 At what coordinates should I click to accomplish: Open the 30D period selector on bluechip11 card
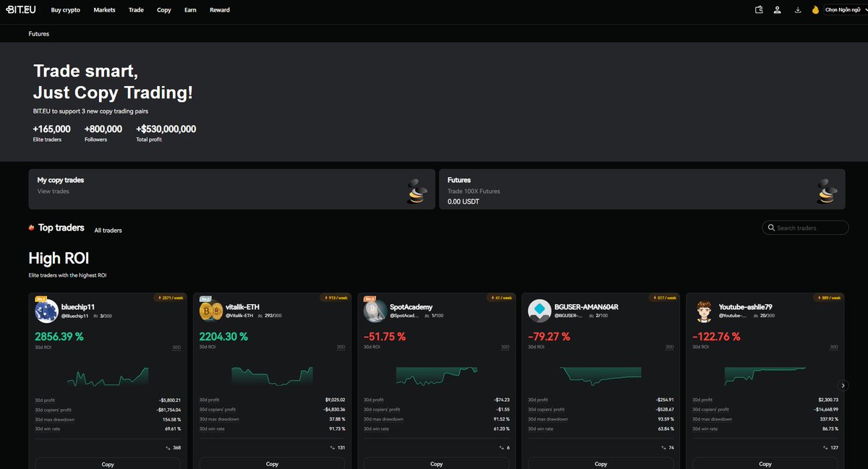pyautogui.click(x=176, y=347)
